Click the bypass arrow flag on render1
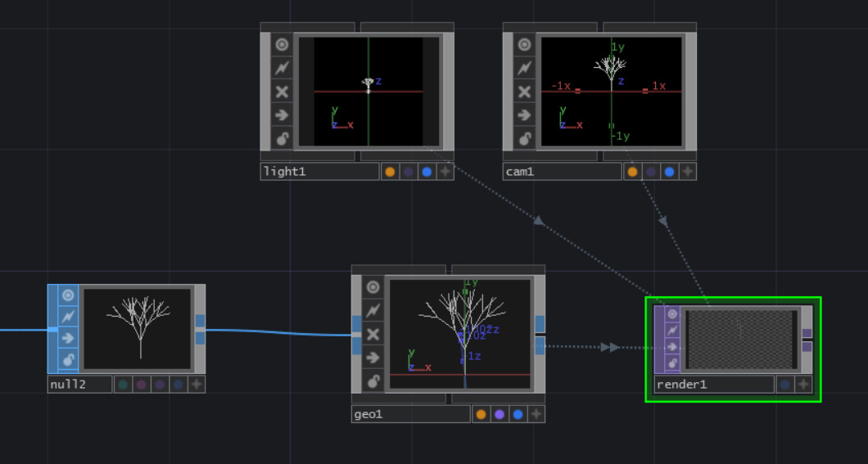 point(672,347)
